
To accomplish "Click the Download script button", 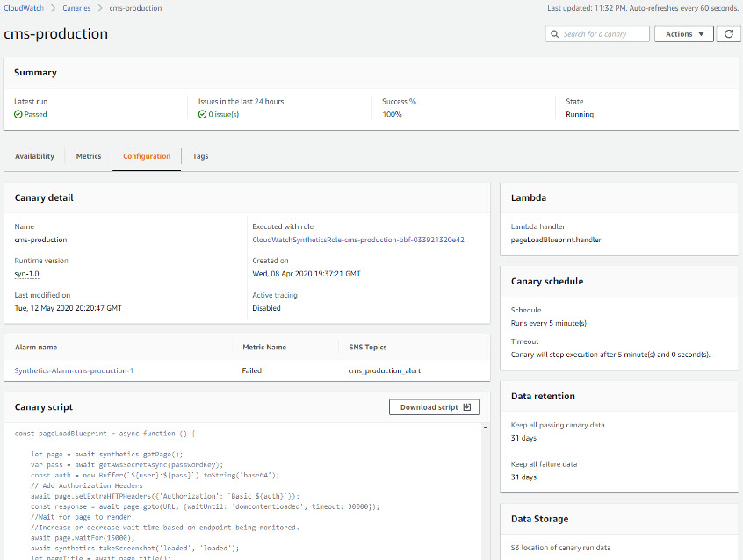I will point(435,407).
